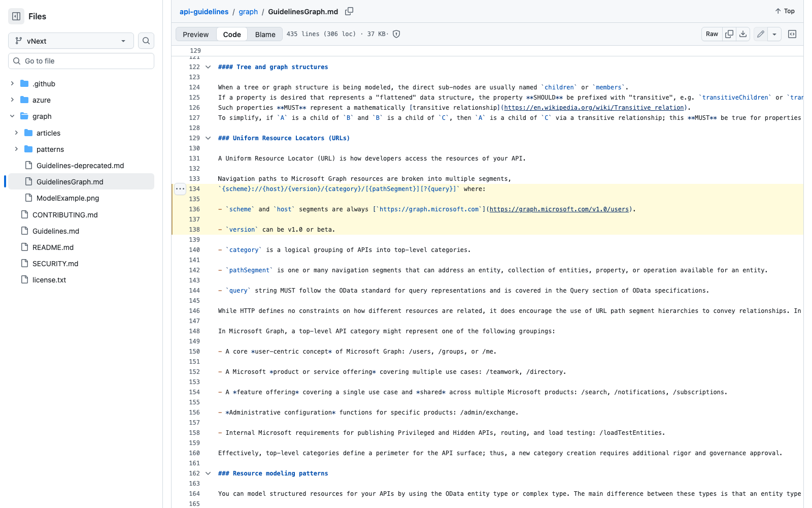812x508 pixels.
Task: Open Guidelines.md in the file tree
Action: click(x=56, y=231)
